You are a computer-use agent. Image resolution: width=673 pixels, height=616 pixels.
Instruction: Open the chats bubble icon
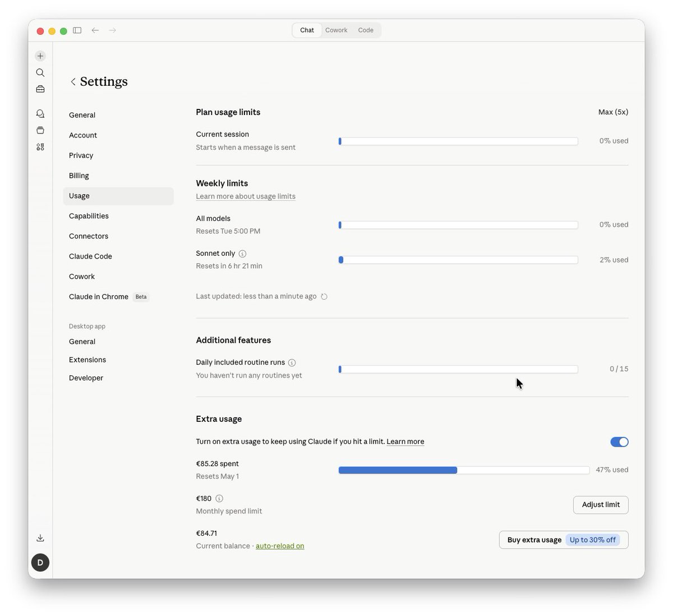[40, 113]
